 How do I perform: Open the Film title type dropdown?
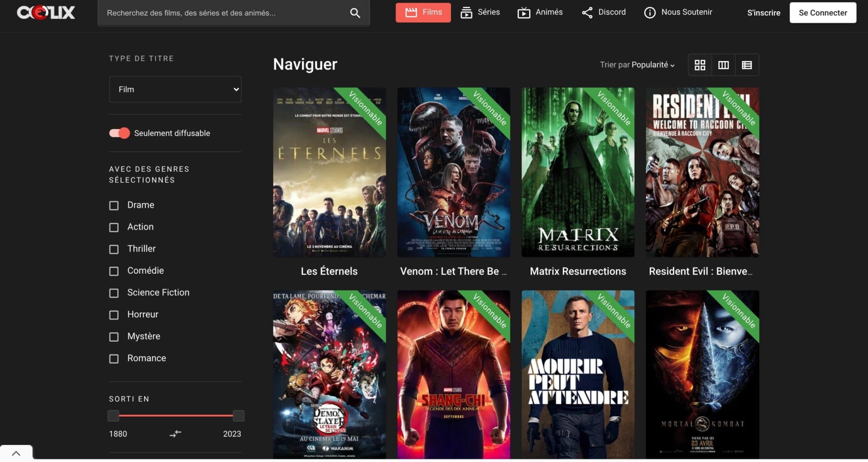coord(175,90)
